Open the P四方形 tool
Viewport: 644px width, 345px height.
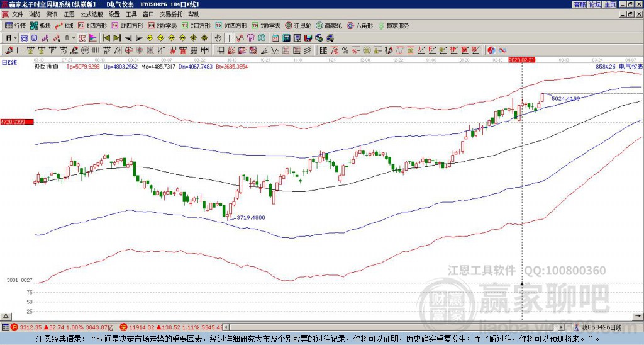[x=93, y=25]
